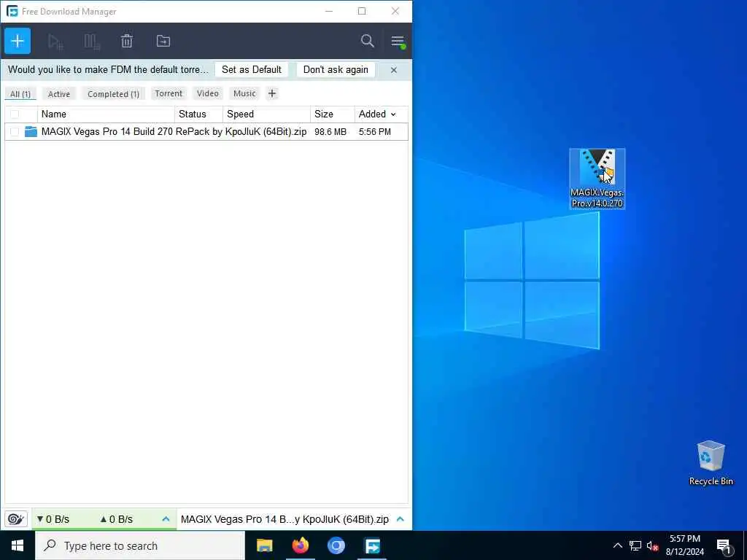Sort by Size column header
Viewport: 747px width, 560px height.
click(332, 114)
